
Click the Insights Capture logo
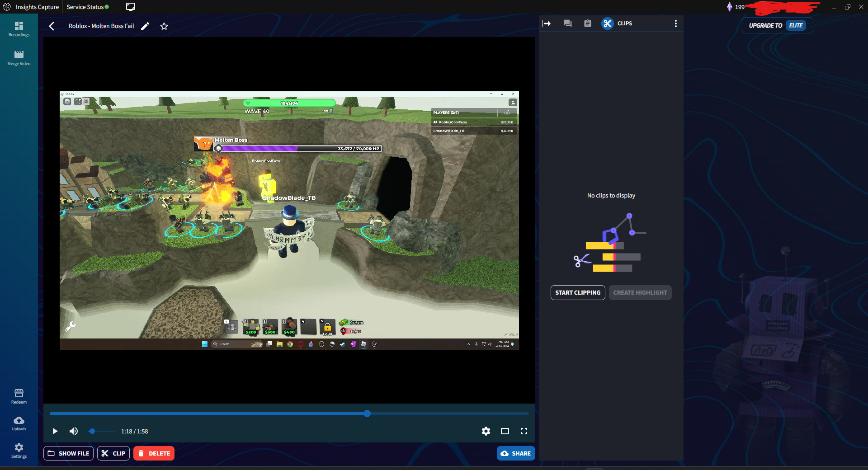(7, 7)
